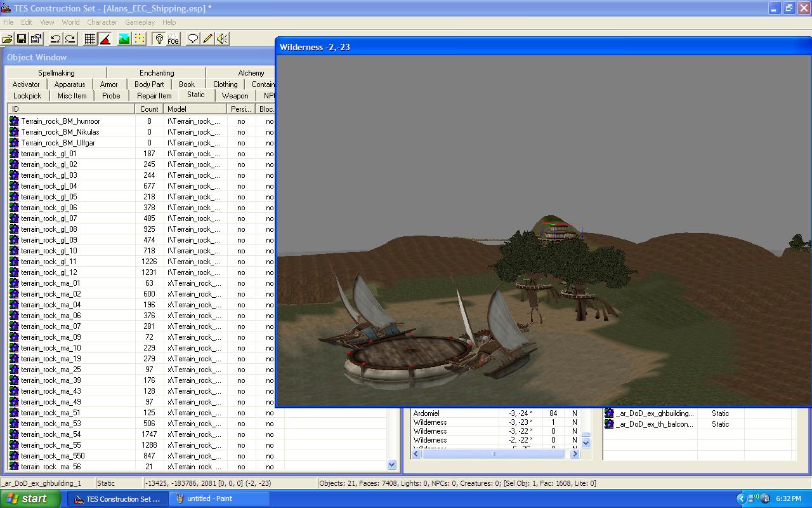
Task: Switch to the Book tab
Action: click(187, 84)
